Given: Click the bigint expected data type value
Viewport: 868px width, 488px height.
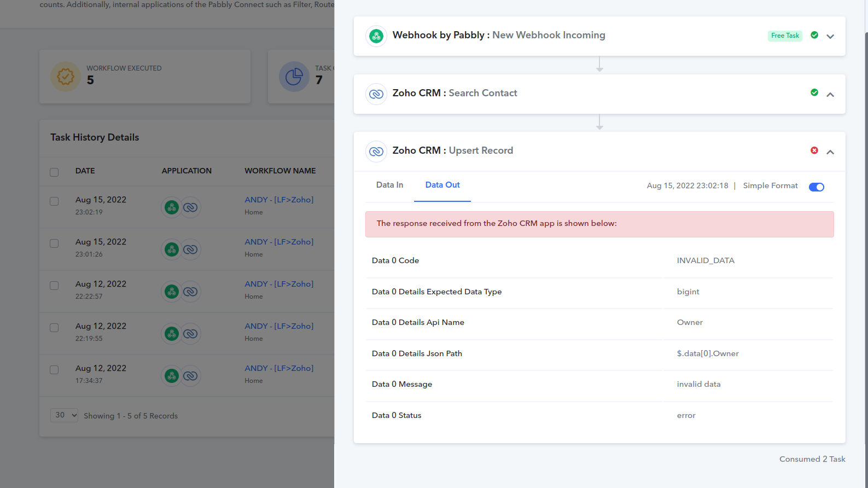Looking at the screenshot, I should point(688,292).
